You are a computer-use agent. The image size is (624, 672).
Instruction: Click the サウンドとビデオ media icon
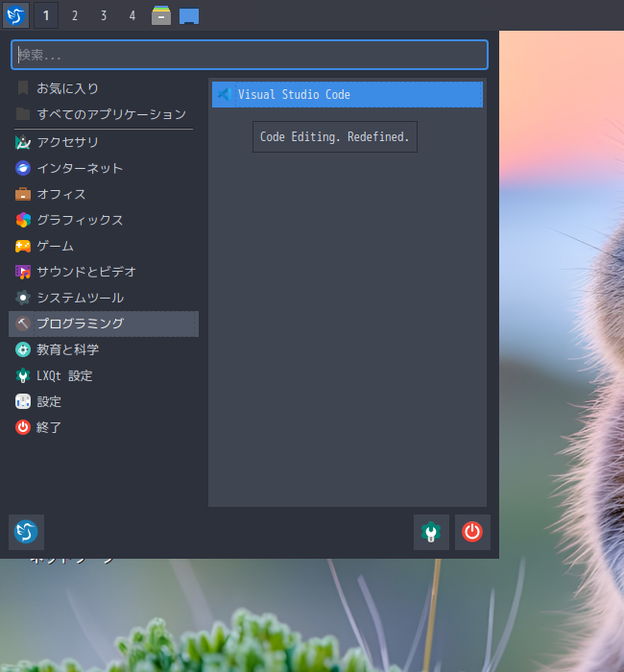pos(23,272)
